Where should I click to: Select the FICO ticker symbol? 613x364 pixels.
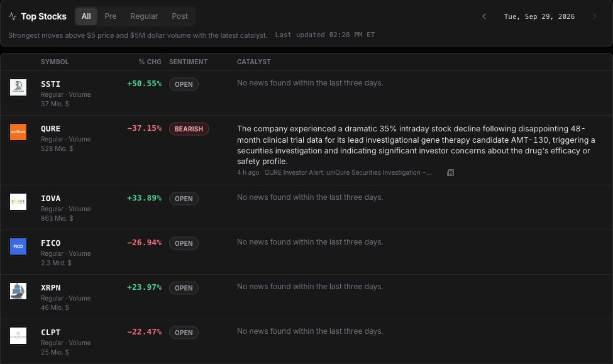(50, 243)
